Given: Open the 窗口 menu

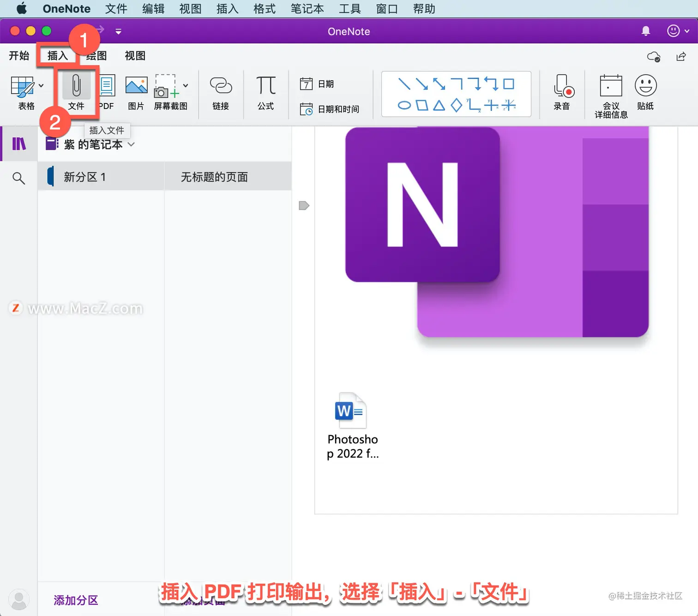Looking at the screenshot, I should coord(387,8).
